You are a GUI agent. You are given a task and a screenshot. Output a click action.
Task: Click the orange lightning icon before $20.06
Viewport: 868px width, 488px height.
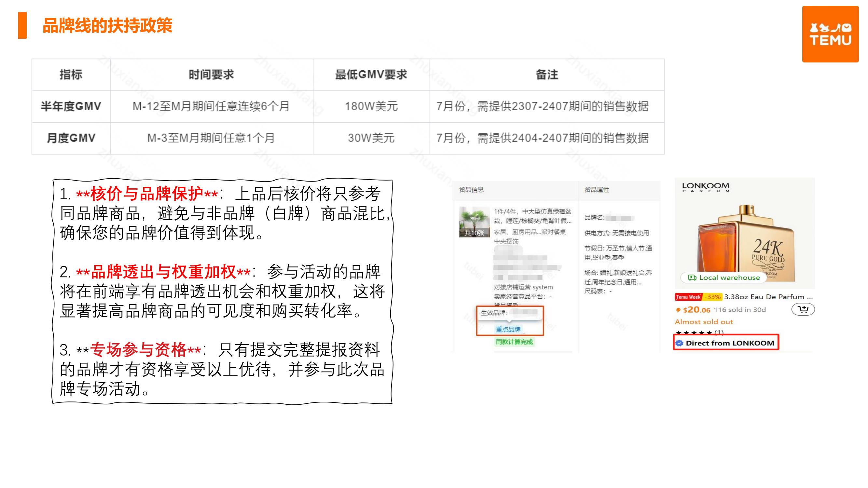pos(678,310)
